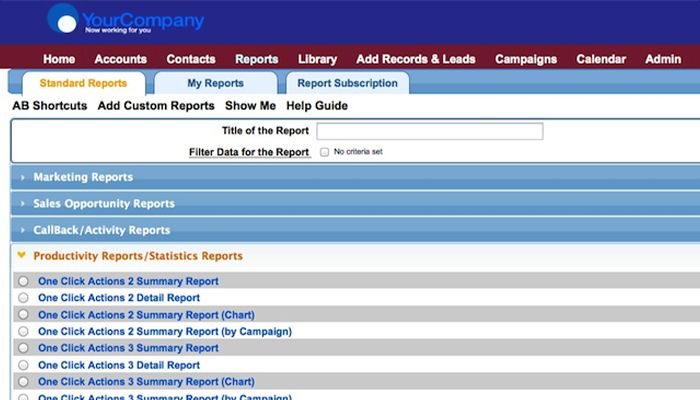Go to Accounts in navigation bar

click(x=120, y=59)
